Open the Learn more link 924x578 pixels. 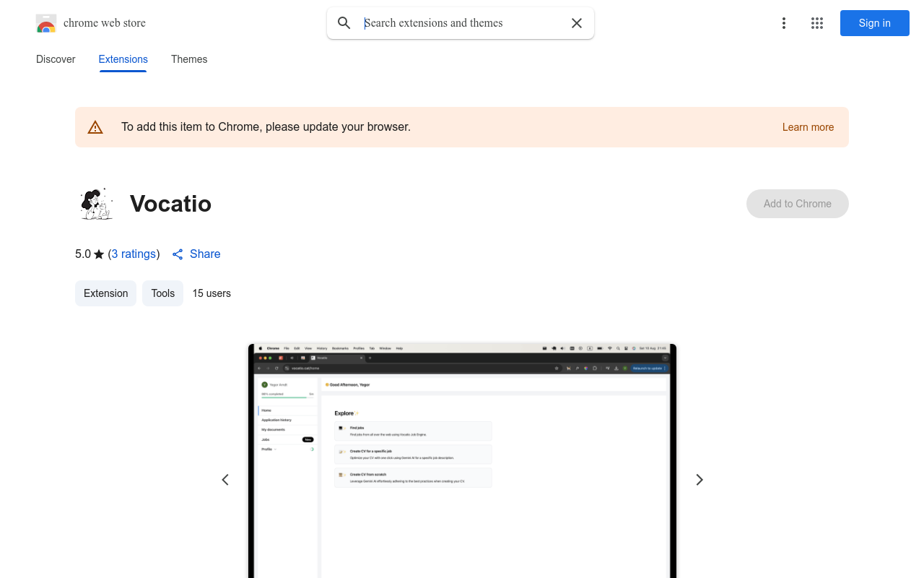pyautogui.click(x=808, y=127)
